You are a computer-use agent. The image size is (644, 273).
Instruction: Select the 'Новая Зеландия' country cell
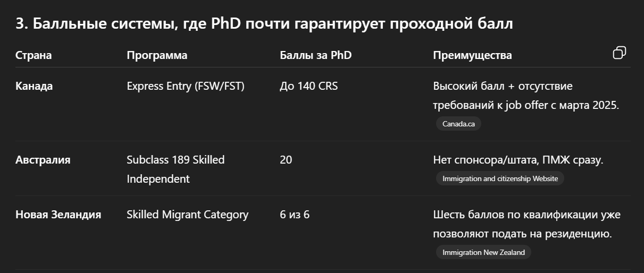click(58, 215)
